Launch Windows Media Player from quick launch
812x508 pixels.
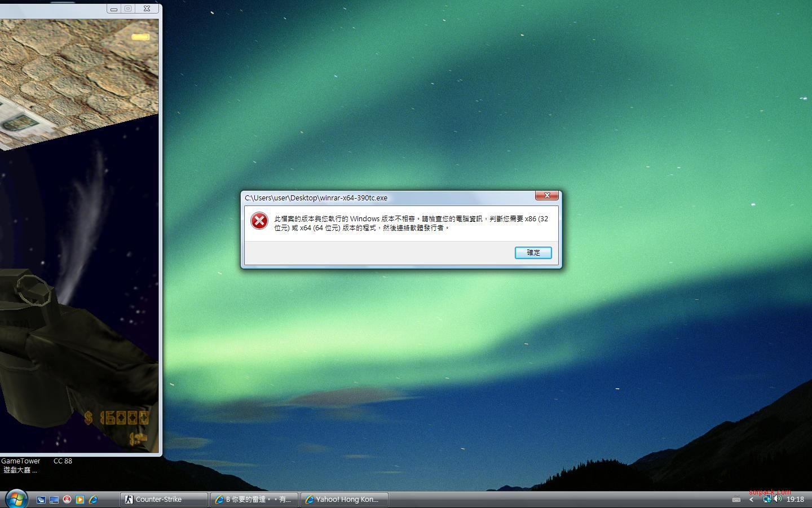(80, 500)
